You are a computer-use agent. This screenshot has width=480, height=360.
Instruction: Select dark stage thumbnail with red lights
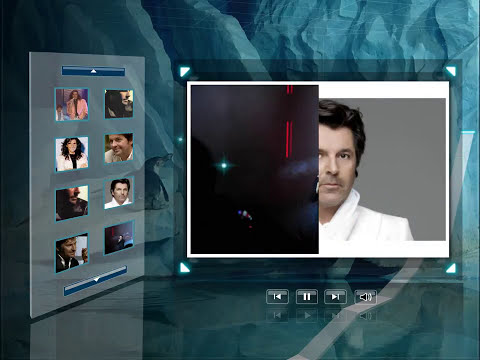click(x=119, y=238)
